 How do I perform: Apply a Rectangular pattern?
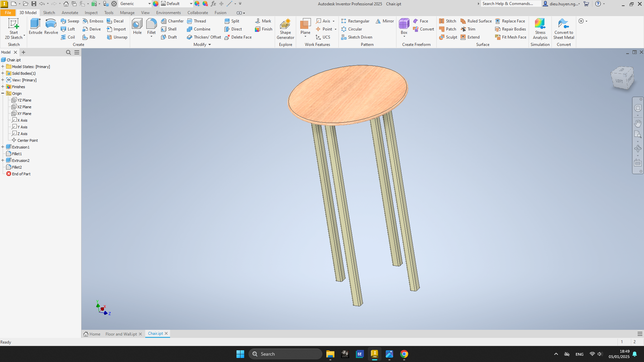click(x=355, y=21)
